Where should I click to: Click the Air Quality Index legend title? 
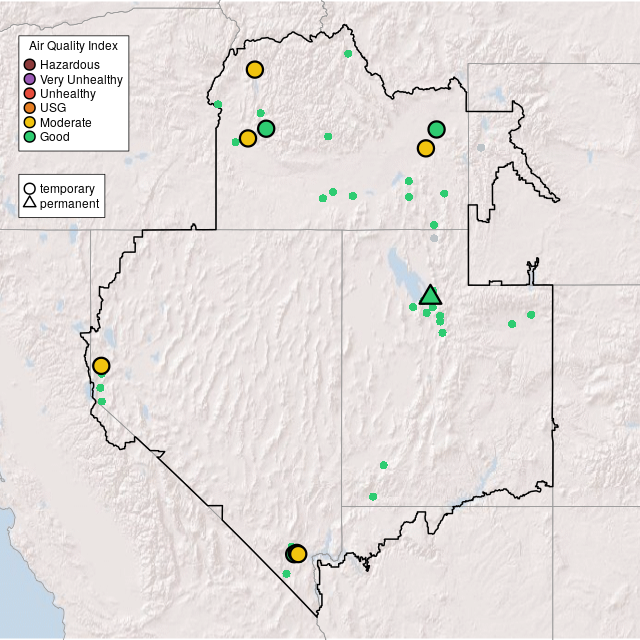point(74,46)
